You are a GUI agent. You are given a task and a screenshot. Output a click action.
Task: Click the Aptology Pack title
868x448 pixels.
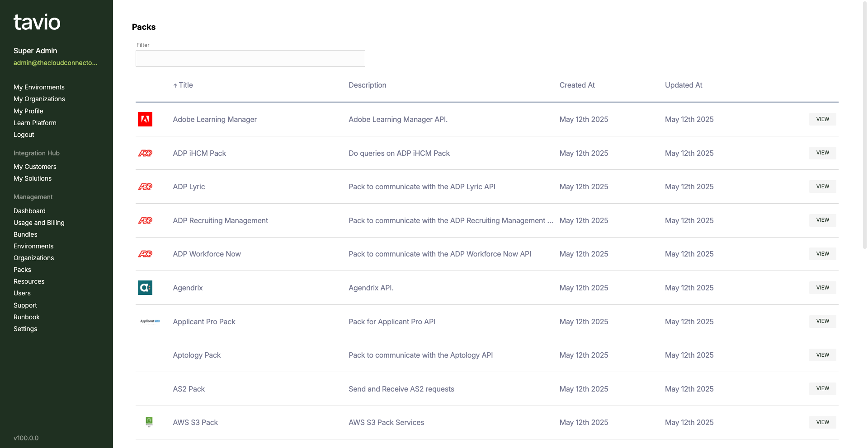click(197, 355)
